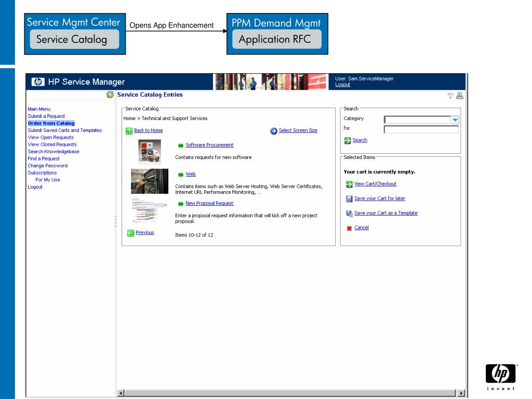Open the Web catalog category link
This screenshot has height=399, width=532.
(190, 175)
